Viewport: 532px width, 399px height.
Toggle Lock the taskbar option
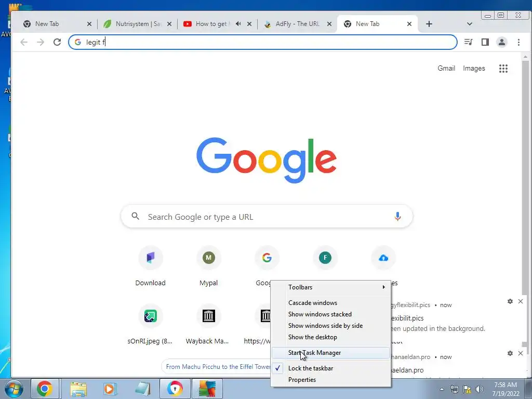(x=331, y=368)
